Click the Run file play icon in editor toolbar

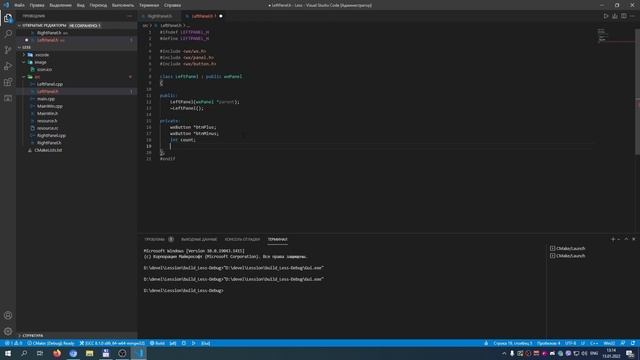click(606, 16)
